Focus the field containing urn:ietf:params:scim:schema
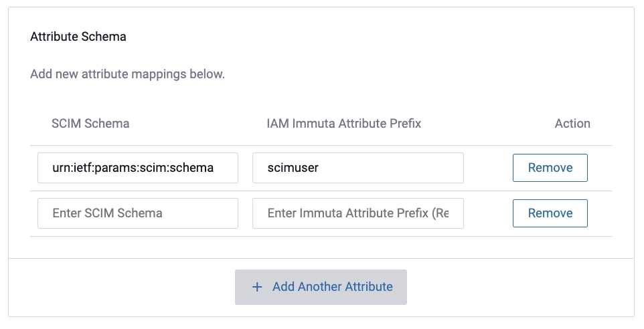This screenshot has height=329, width=644. click(138, 168)
